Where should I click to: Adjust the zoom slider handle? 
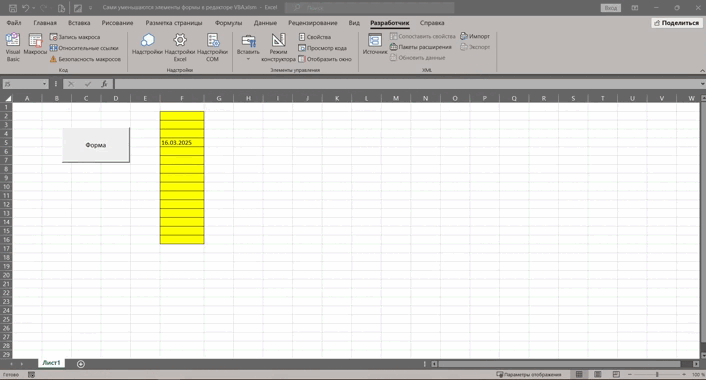tap(657, 375)
